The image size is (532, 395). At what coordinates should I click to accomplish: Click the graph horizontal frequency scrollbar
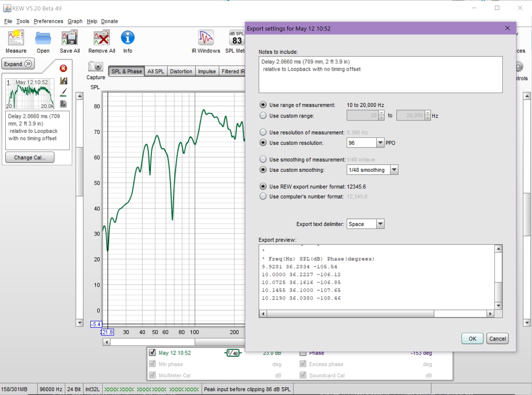tap(152, 342)
